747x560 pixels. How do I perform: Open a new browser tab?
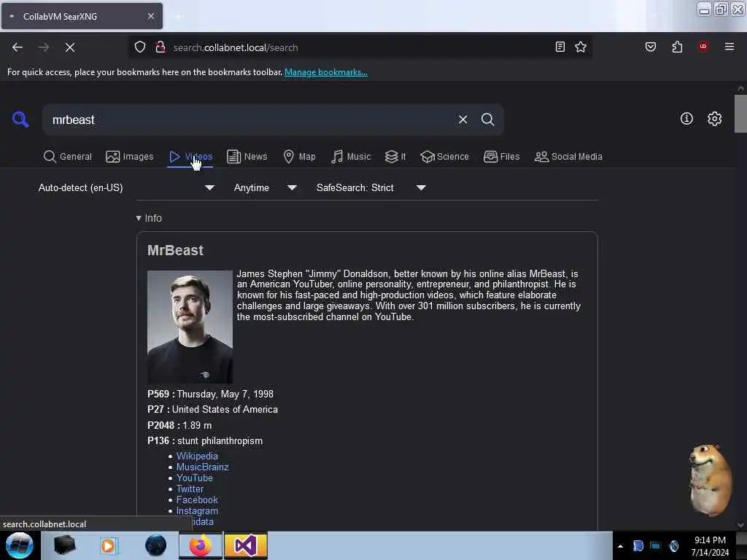click(x=178, y=16)
